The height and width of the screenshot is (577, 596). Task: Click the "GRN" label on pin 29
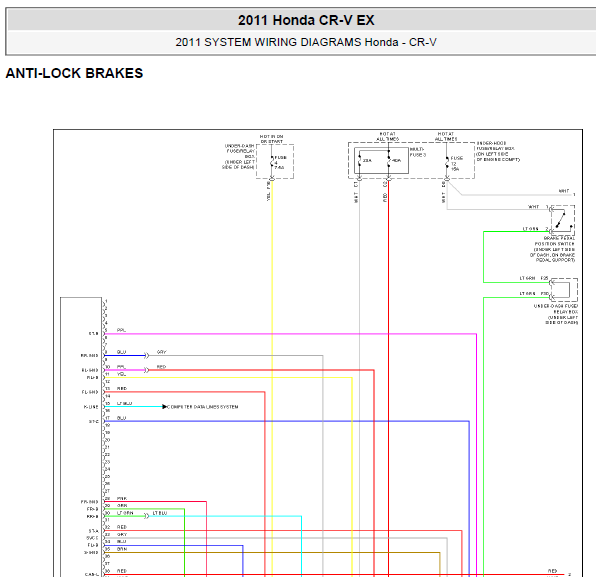[122, 506]
